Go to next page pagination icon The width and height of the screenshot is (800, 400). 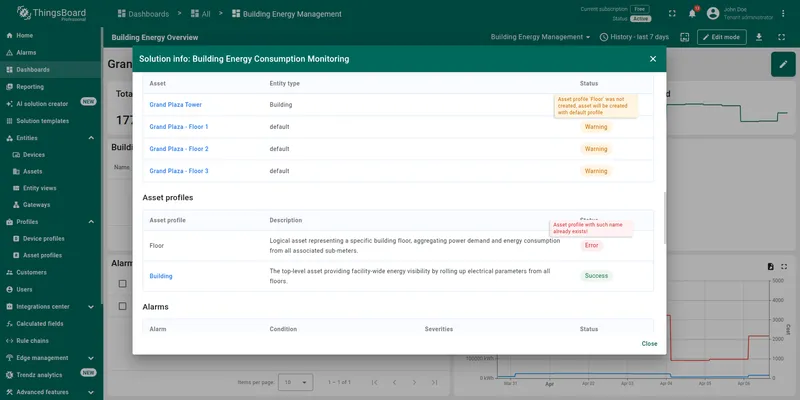pyautogui.click(x=414, y=382)
